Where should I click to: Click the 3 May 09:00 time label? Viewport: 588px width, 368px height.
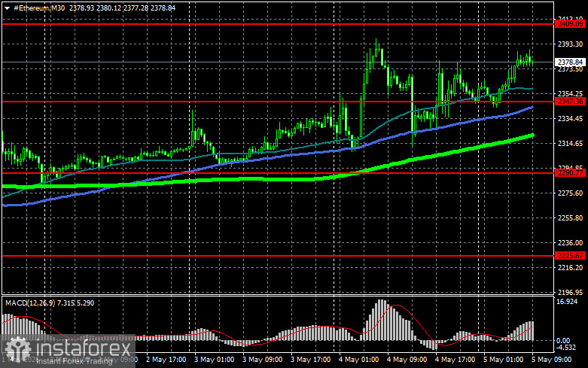point(262,360)
